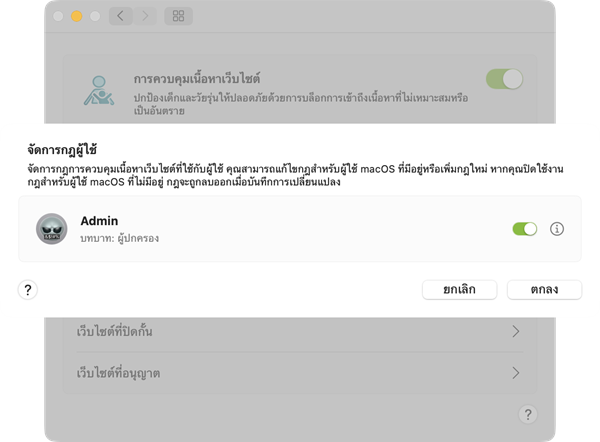Expand เว็บไซต์ที่อนุญาต row chevron

(516, 373)
